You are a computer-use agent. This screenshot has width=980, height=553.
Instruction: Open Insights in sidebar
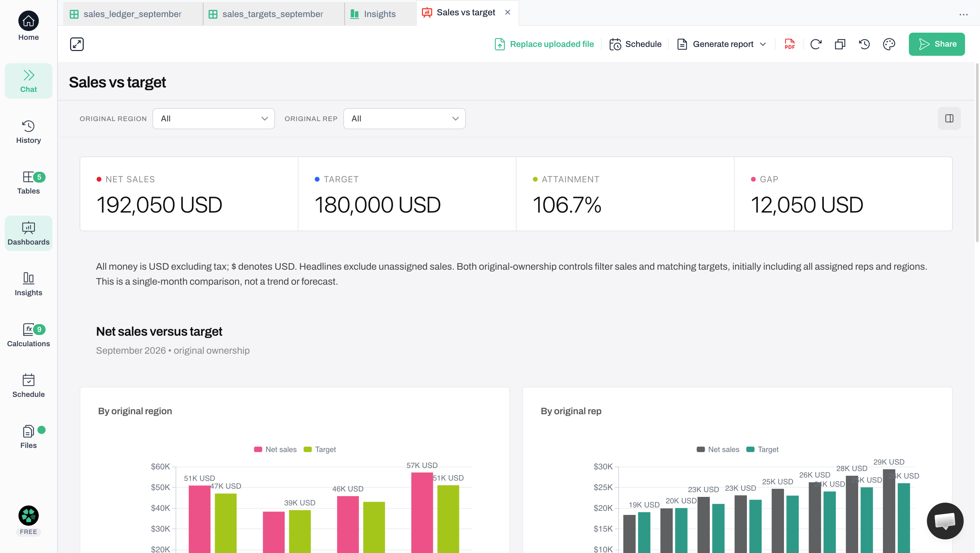click(29, 284)
